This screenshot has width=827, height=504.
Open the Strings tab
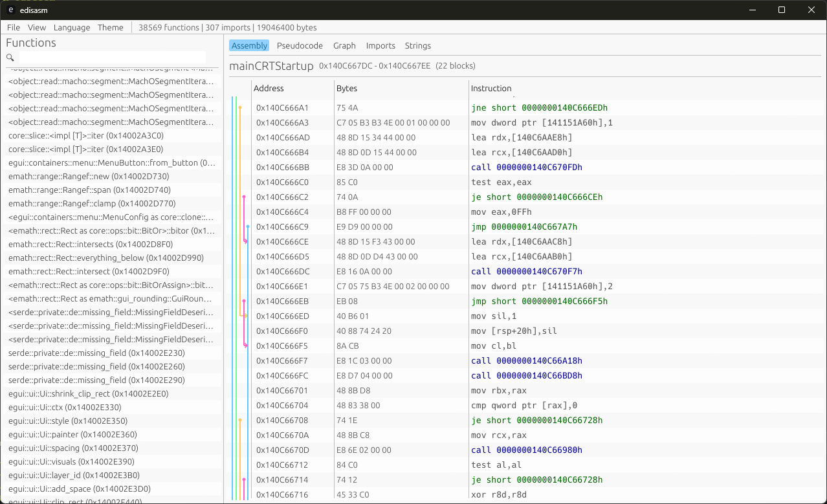coord(417,46)
